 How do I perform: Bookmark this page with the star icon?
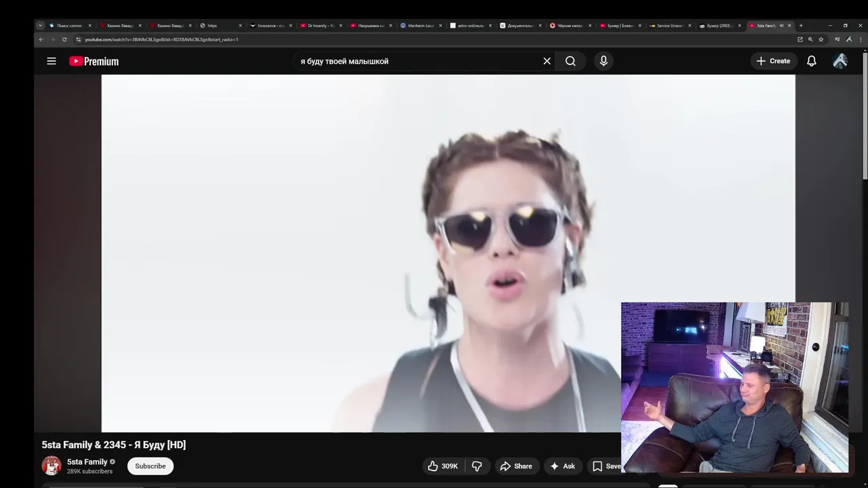821,39
